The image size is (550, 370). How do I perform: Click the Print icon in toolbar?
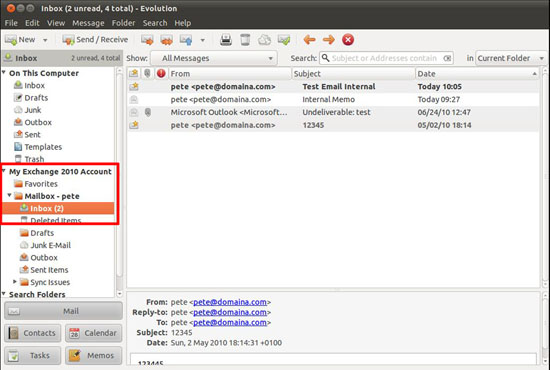226,40
